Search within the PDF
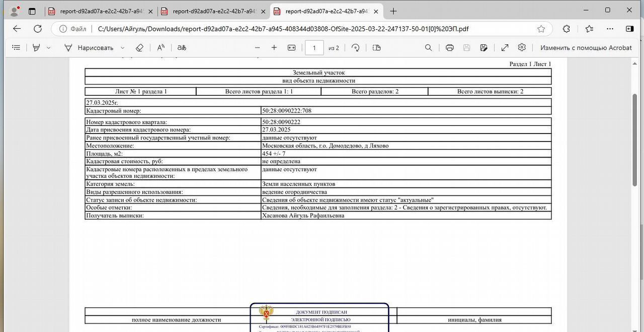Image resolution: width=644 pixels, height=332 pixels. point(428,47)
